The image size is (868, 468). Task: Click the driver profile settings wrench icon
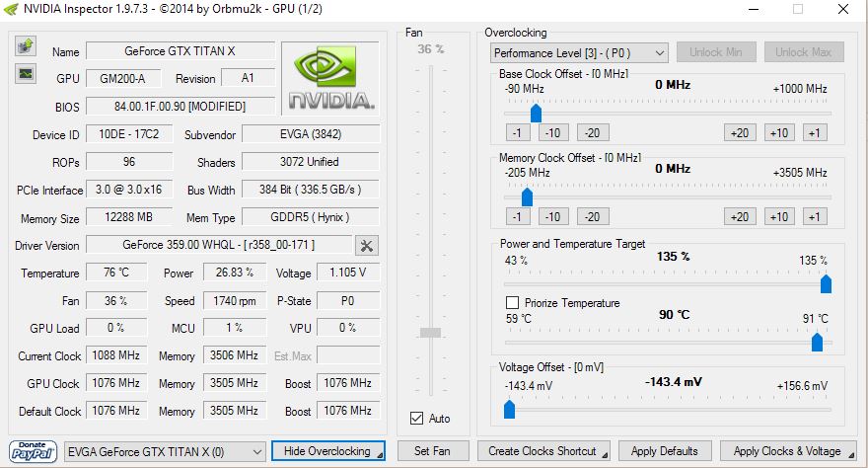point(367,245)
